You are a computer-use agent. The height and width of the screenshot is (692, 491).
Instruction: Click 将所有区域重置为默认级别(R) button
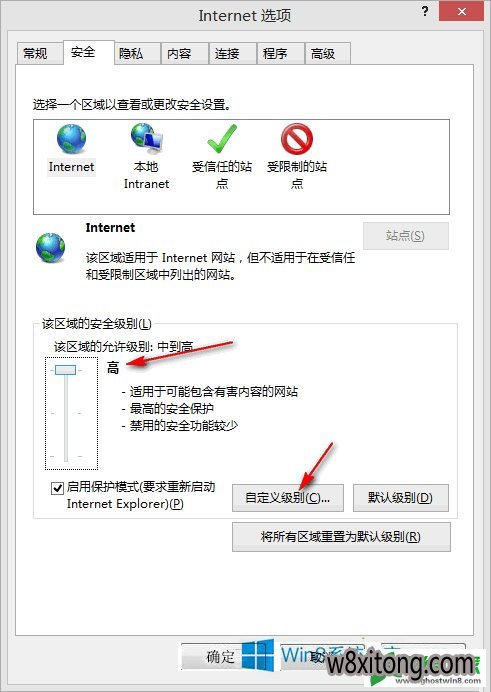coord(341,537)
